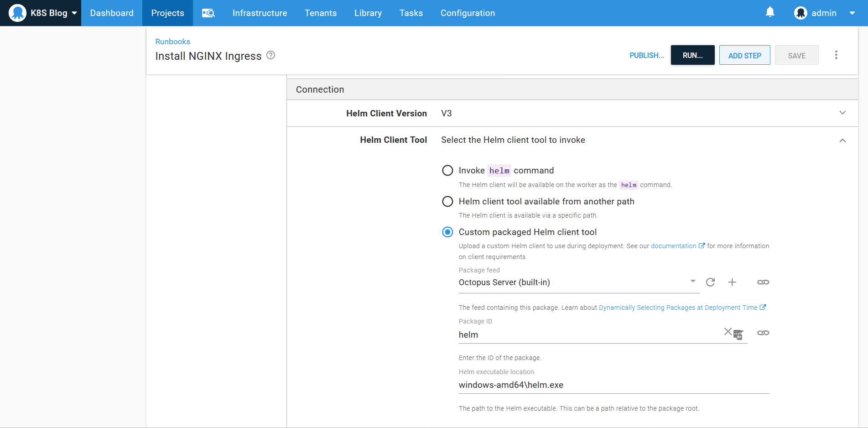The width and height of the screenshot is (868, 428).
Task: Open the notifications bell
Action: (x=770, y=12)
